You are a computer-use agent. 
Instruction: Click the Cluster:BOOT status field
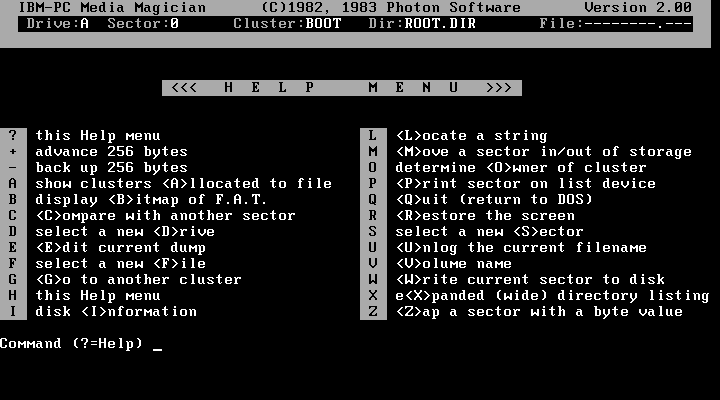tap(287, 24)
